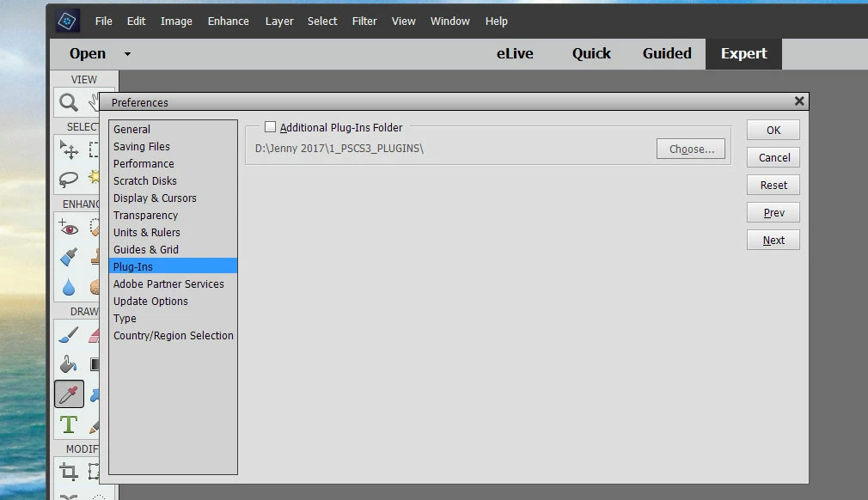Select the Lasso tool
Image resolution: width=868 pixels, height=500 pixels.
69,180
